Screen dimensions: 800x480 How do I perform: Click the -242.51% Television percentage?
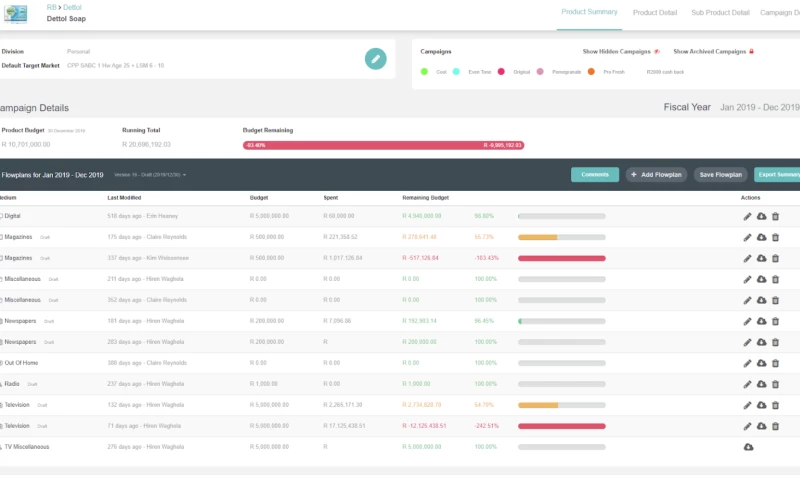click(x=486, y=426)
